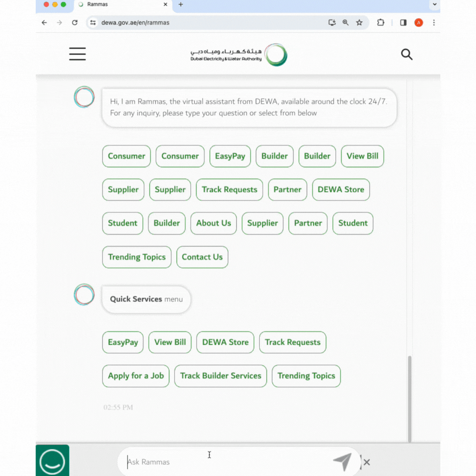Open the browser extensions puzzle icon

tap(380, 22)
